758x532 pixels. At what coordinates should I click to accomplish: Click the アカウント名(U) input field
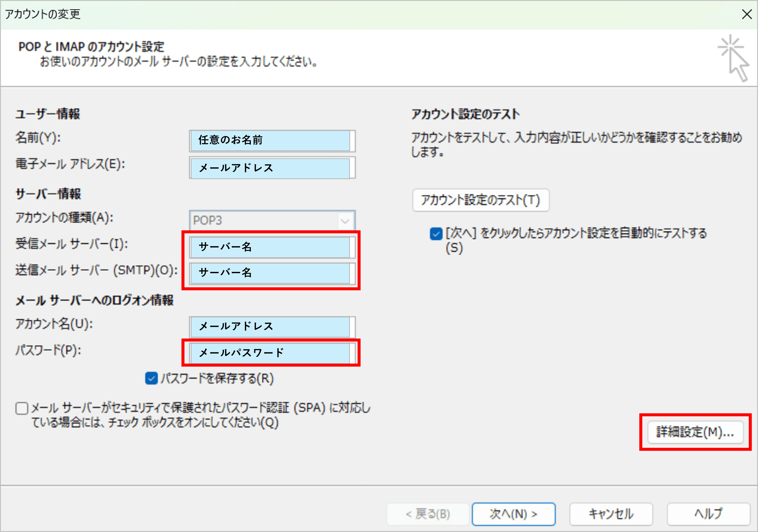tap(272, 327)
